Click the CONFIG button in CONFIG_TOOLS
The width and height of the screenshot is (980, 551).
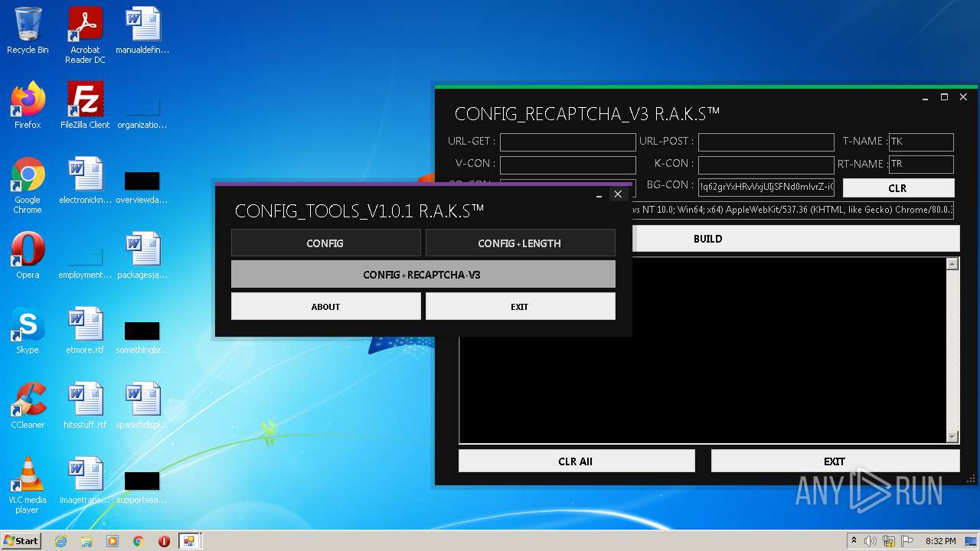pyautogui.click(x=325, y=243)
